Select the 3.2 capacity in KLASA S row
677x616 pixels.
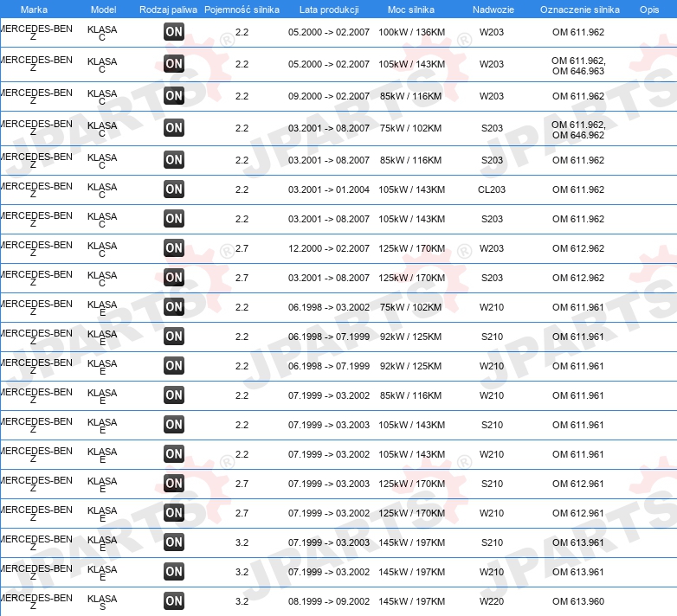242,601
